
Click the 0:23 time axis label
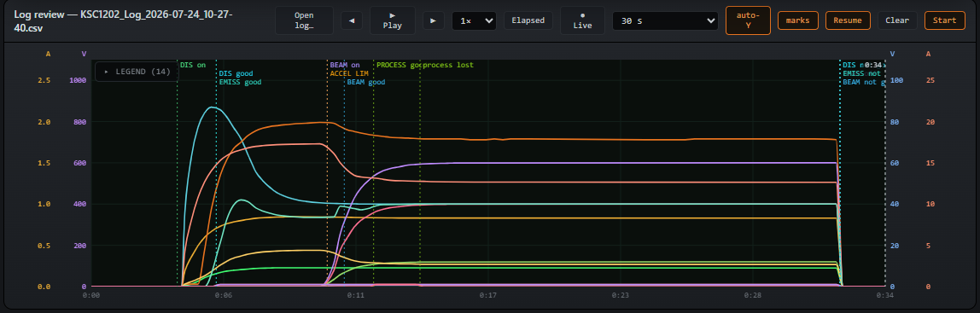pyautogui.click(x=621, y=294)
